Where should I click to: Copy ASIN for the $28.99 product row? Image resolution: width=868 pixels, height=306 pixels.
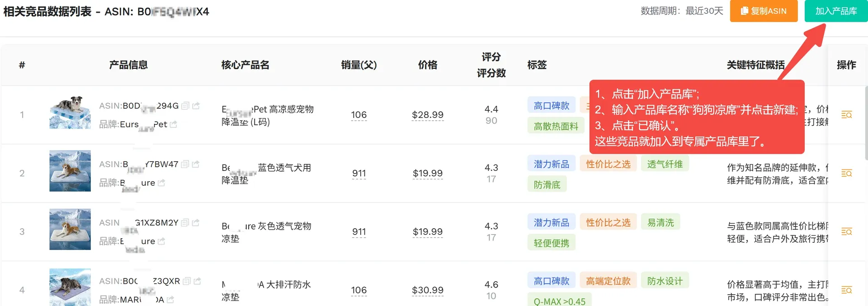click(x=185, y=106)
